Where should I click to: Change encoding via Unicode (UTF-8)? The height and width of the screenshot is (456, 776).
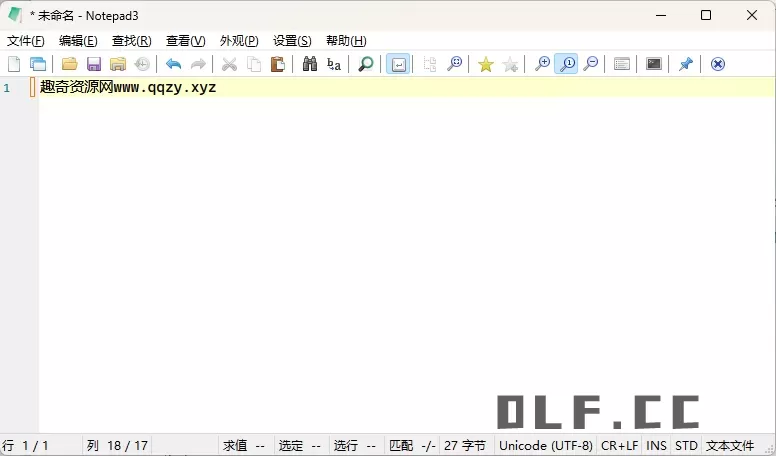(545, 446)
